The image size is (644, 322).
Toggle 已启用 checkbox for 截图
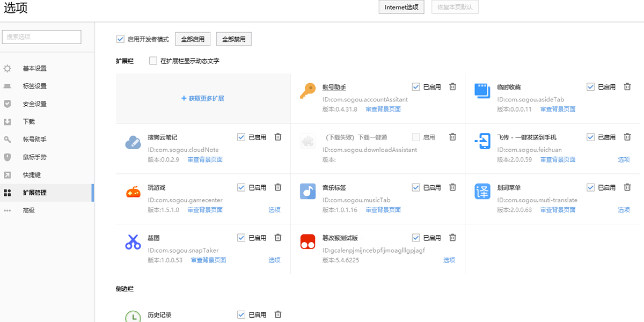point(241,238)
